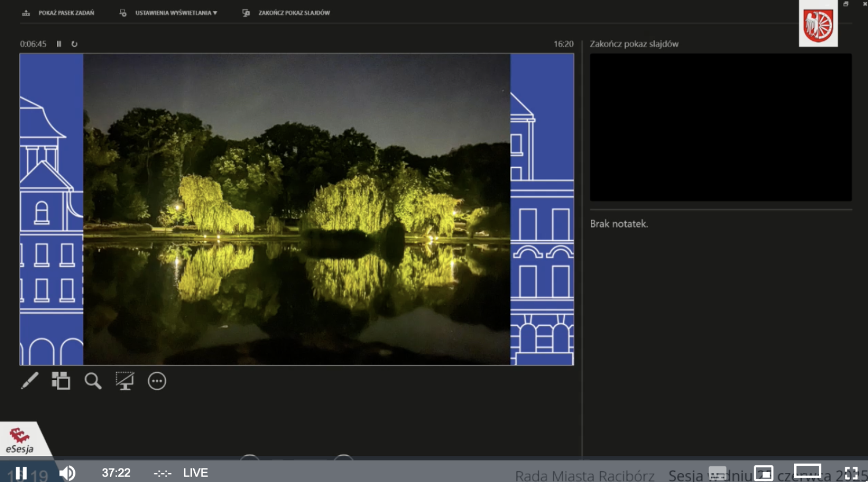The width and height of the screenshot is (868, 482).
Task: Click the black next slide preview
Action: [x=720, y=128]
